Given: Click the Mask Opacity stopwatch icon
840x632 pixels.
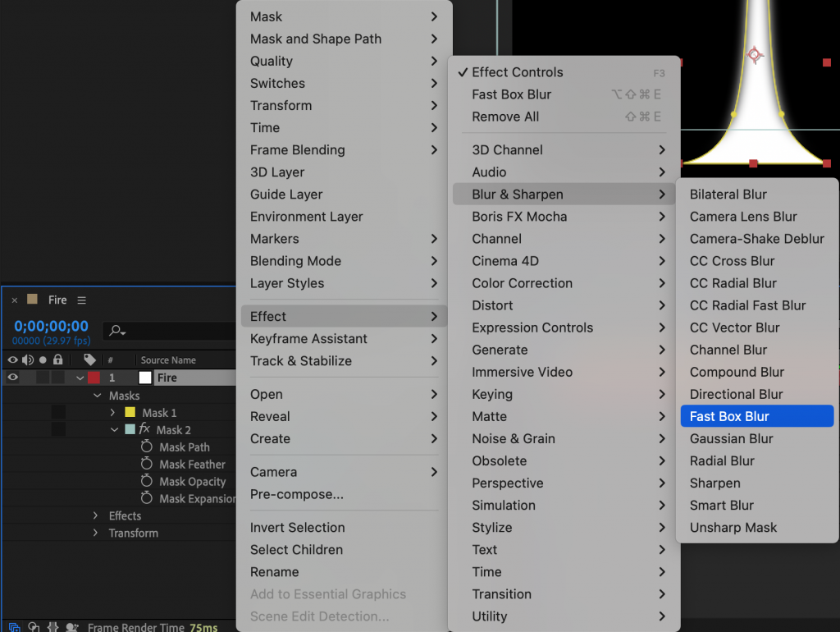Looking at the screenshot, I should (147, 482).
